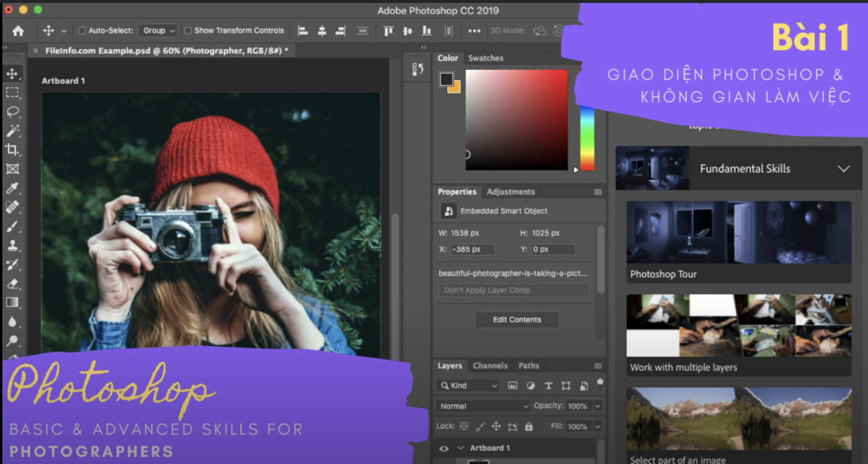The image size is (868, 464).
Task: Select the History Brush tool
Action: click(12, 265)
